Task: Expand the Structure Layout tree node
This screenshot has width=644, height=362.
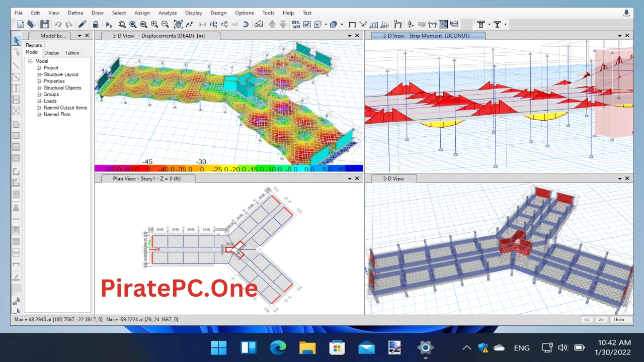Action: coord(39,74)
